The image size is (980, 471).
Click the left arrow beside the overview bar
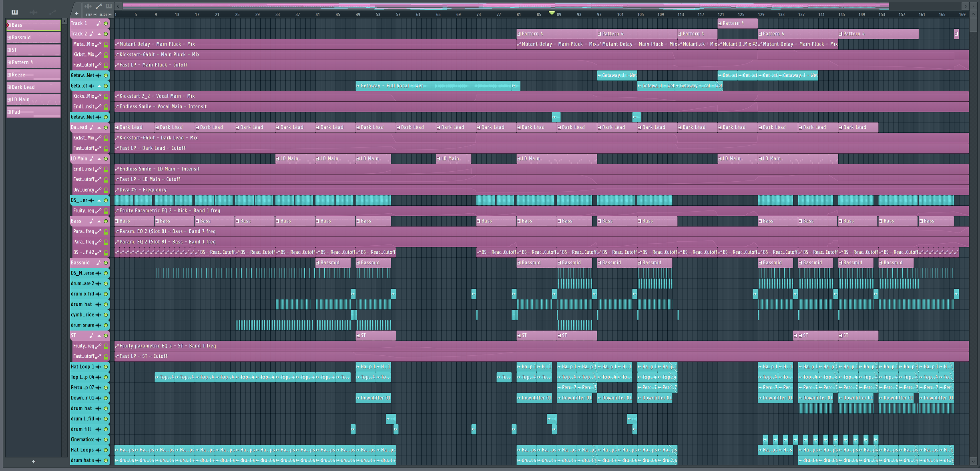118,6
